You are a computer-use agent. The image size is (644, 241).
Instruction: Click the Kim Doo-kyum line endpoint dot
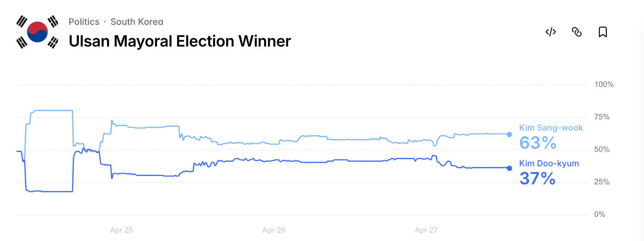click(x=509, y=168)
